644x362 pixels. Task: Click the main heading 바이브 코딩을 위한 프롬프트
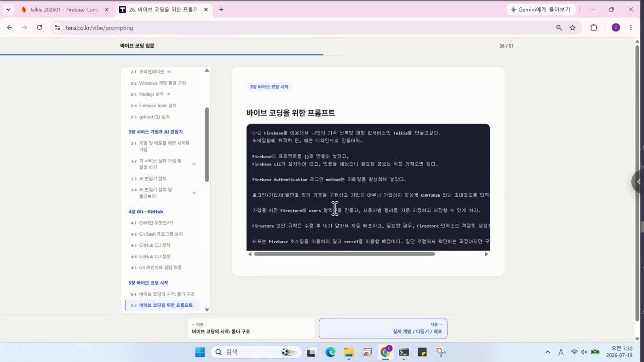tap(291, 113)
